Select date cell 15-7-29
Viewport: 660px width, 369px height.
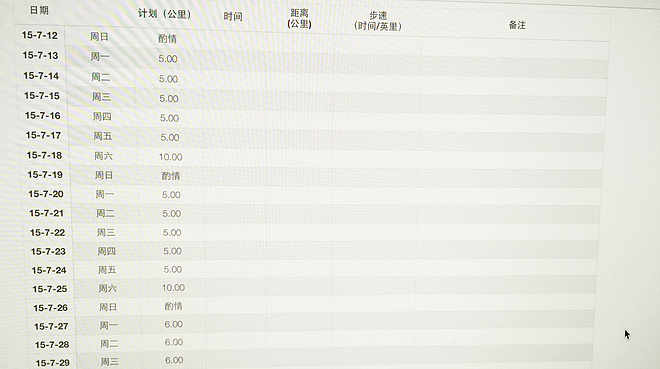pos(53,363)
